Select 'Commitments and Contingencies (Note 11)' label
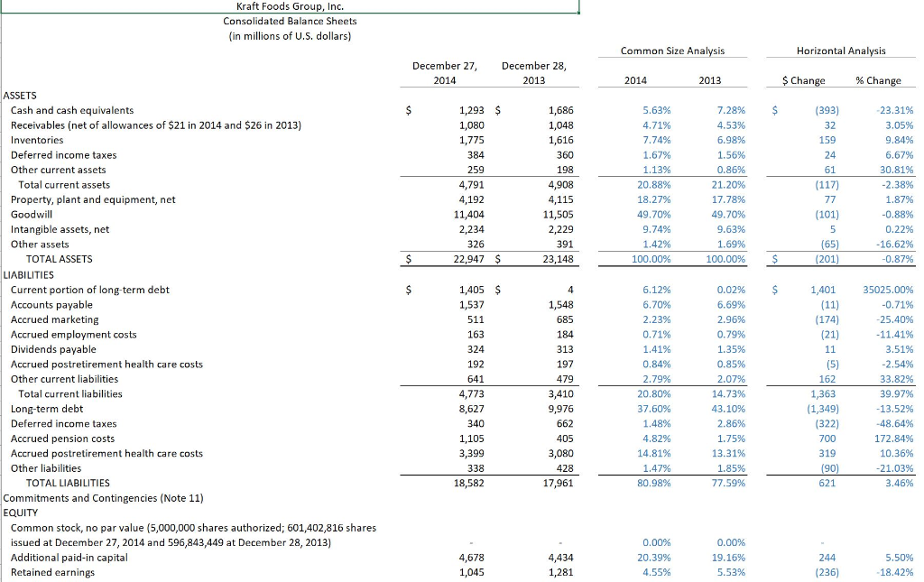 click(x=103, y=498)
